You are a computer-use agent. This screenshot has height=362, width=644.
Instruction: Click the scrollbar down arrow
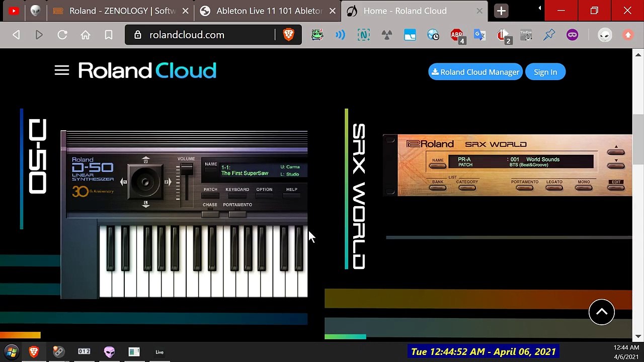coord(638,336)
